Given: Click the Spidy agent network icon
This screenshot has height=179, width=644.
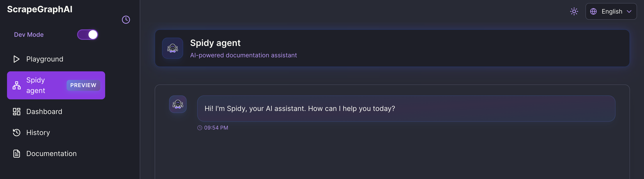Looking at the screenshot, I should 16,85.
